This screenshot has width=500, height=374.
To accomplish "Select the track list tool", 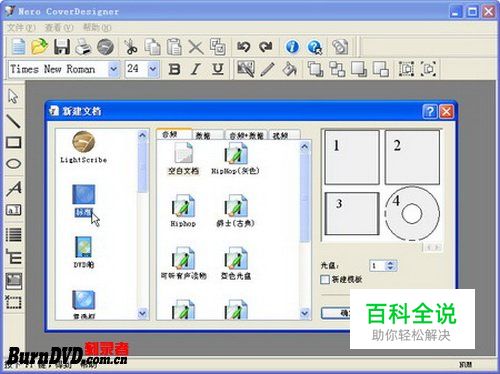I will click(14, 235).
